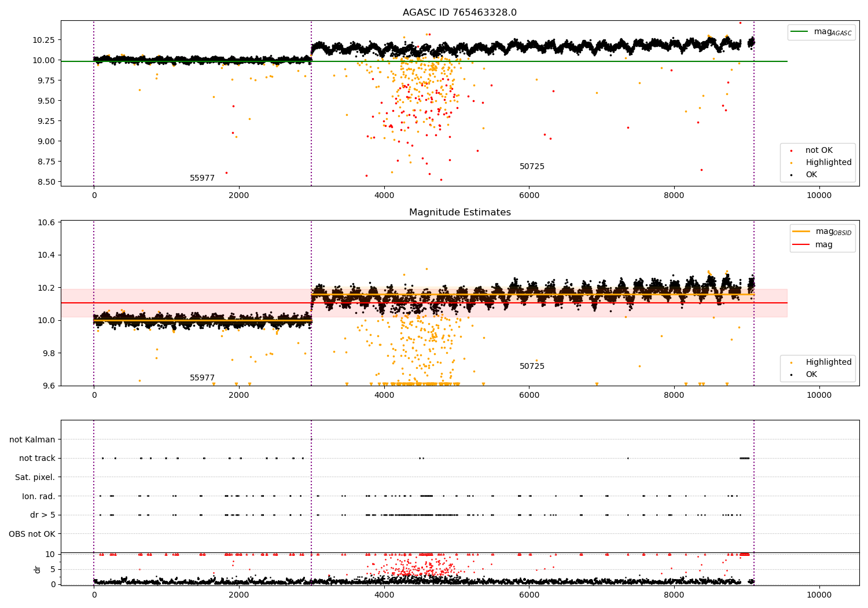Click the 10.0 y-axis tick of Magnitude Estimates plot
The height and width of the screenshot is (608, 868).
pos(46,320)
